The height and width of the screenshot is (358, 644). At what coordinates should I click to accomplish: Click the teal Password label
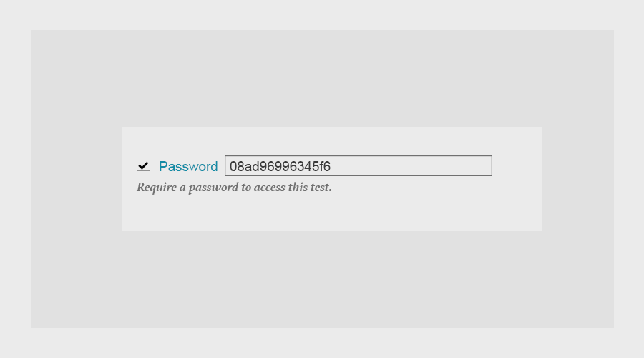point(188,166)
